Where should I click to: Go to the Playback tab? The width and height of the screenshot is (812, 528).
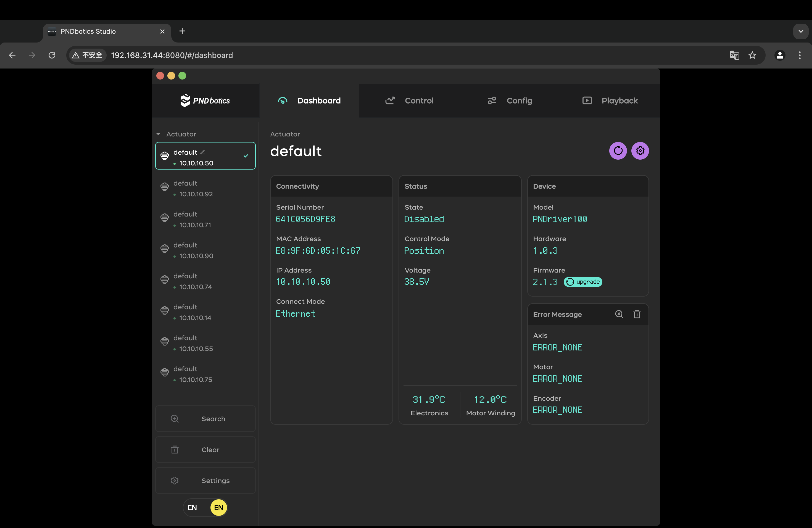(x=610, y=101)
